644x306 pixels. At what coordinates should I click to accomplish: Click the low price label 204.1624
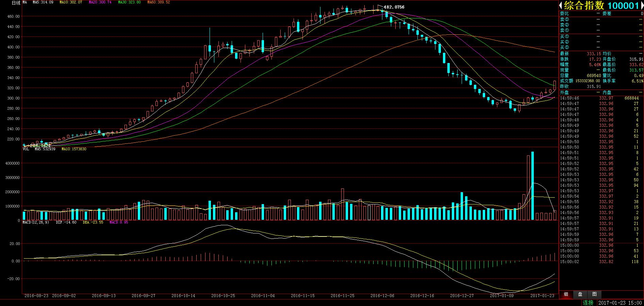(x=40, y=146)
